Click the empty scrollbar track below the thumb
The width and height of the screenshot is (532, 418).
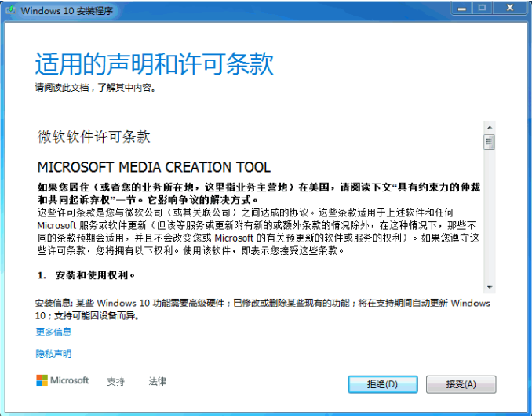pos(490,220)
